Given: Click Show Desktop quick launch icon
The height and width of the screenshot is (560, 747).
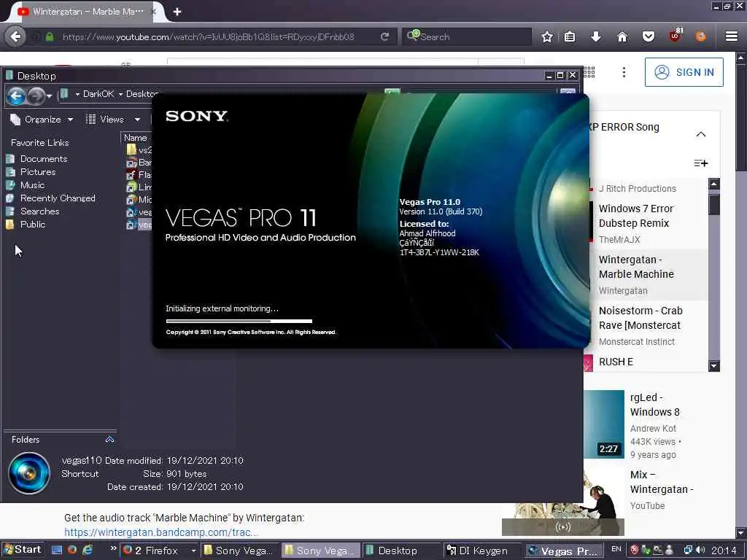Looking at the screenshot, I should (x=57, y=550).
